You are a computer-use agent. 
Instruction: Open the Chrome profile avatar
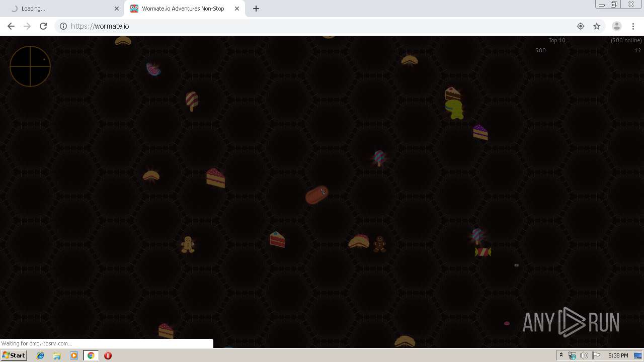coord(617,26)
